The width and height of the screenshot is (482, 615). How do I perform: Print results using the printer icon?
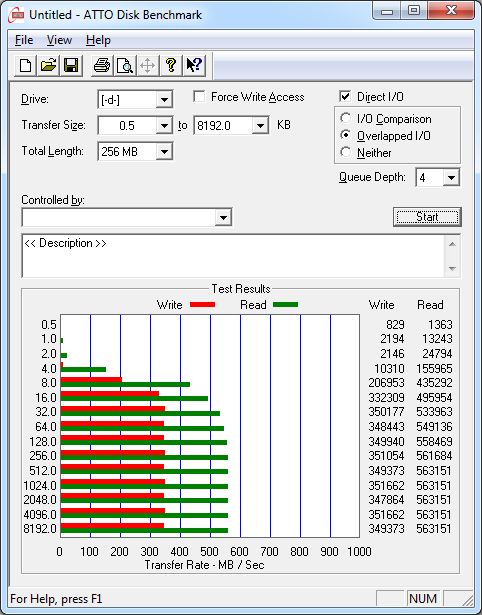102,65
